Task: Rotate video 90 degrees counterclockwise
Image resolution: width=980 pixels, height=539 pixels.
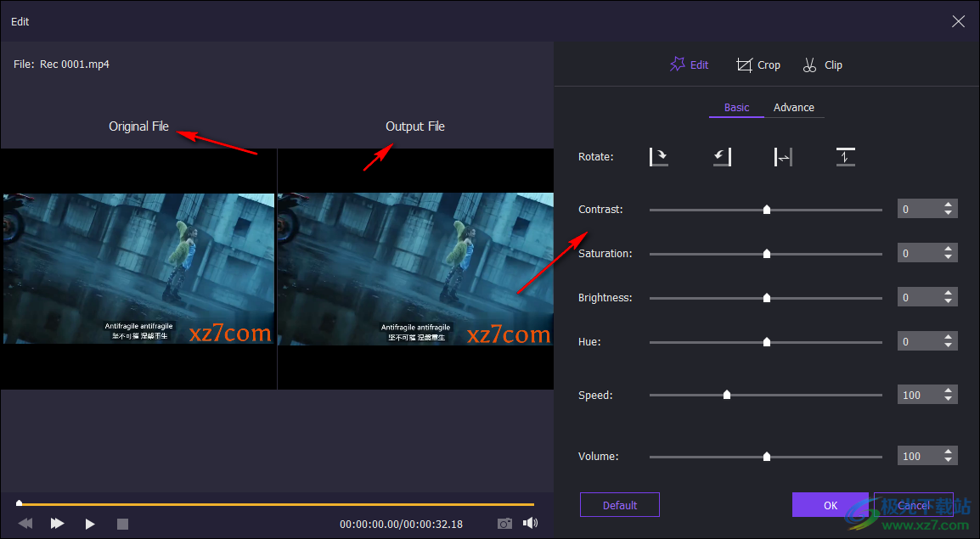Action: pos(722,157)
